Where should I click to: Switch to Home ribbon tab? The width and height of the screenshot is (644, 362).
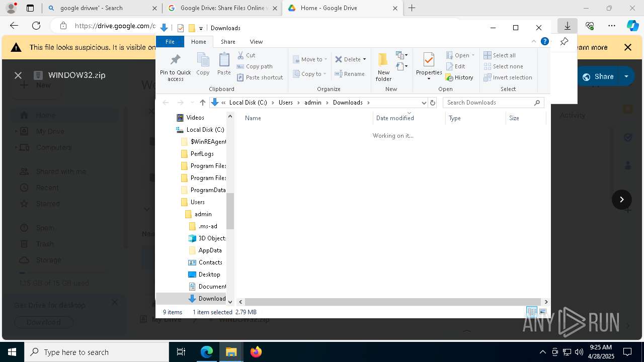(198, 42)
